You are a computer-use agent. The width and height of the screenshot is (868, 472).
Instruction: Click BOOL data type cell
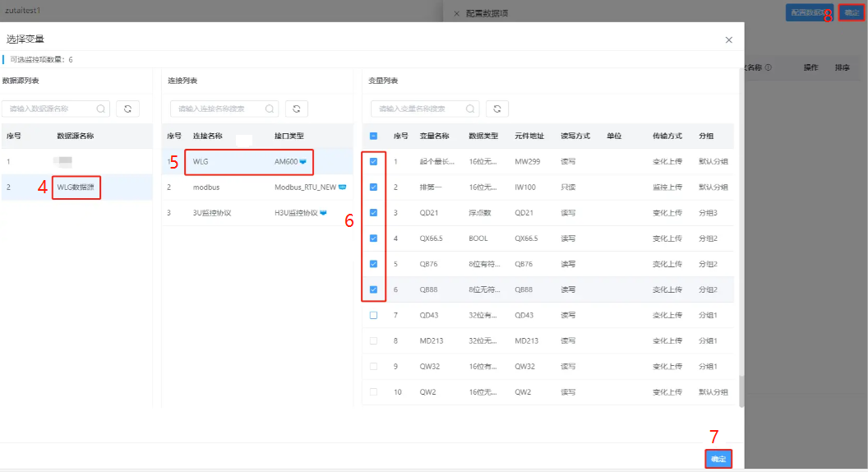[x=478, y=238]
